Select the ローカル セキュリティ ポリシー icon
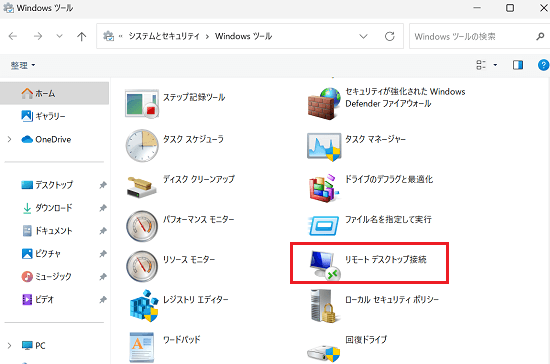This screenshot has height=364, width=550. click(x=325, y=306)
